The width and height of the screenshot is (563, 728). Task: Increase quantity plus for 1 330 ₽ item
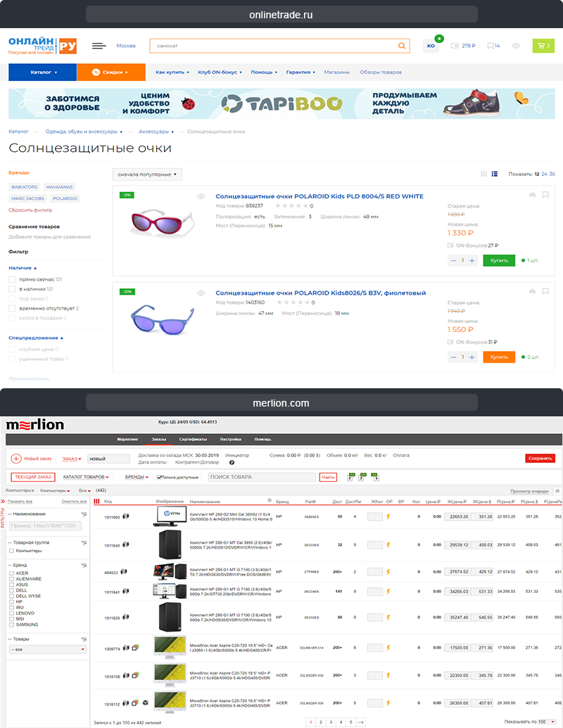(472, 260)
